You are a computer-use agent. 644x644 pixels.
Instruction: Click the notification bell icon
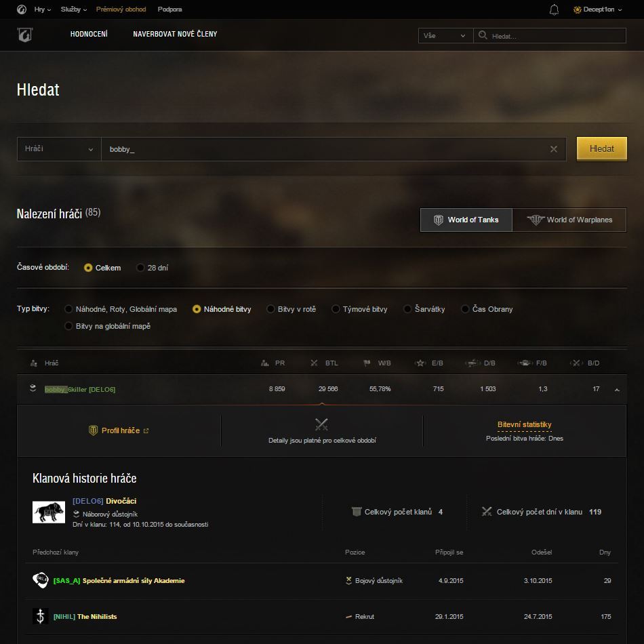(x=554, y=9)
